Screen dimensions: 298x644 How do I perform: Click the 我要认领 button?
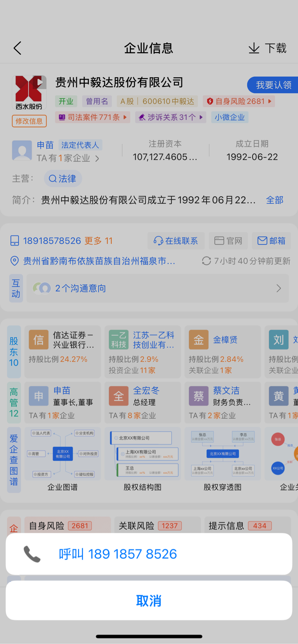tap(273, 85)
